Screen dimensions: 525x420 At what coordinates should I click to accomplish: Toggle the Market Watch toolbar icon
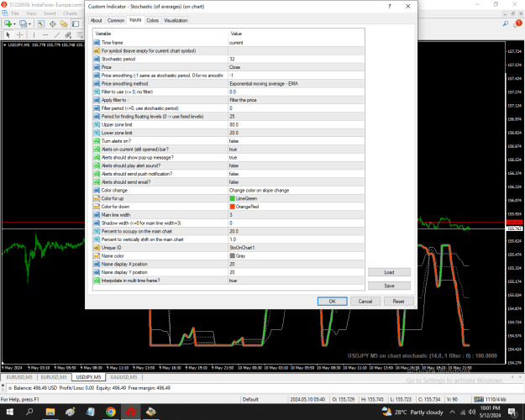click(x=41, y=24)
